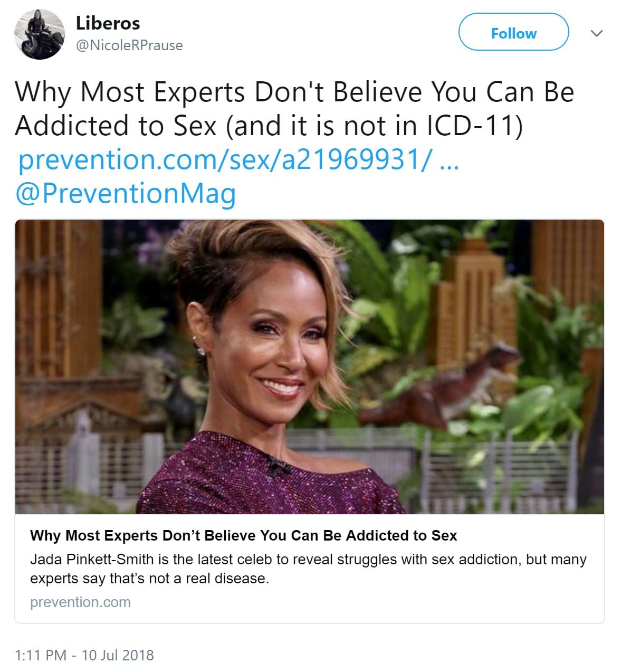Select the card headline about sex addiction experts
The width and height of the screenshot is (621, 672).
pos(244,535)
